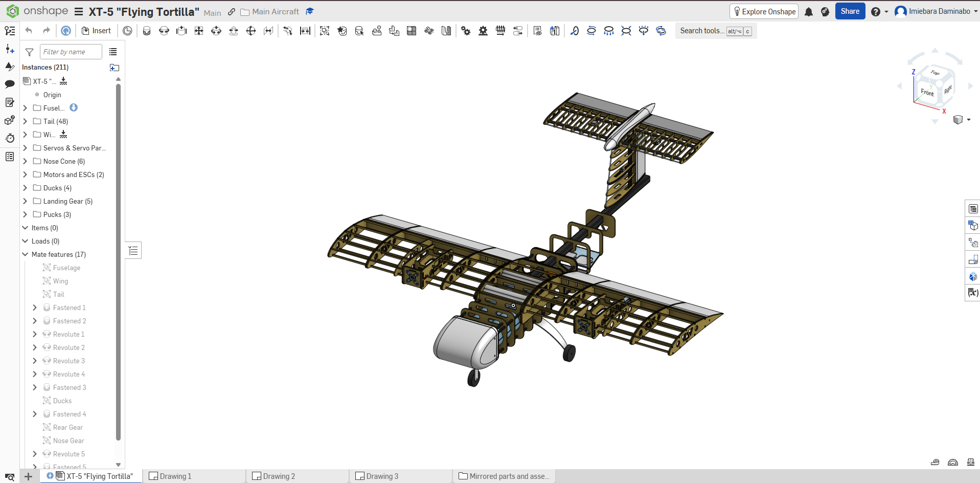Click the Front face of view cube

(x=927, y=92)
